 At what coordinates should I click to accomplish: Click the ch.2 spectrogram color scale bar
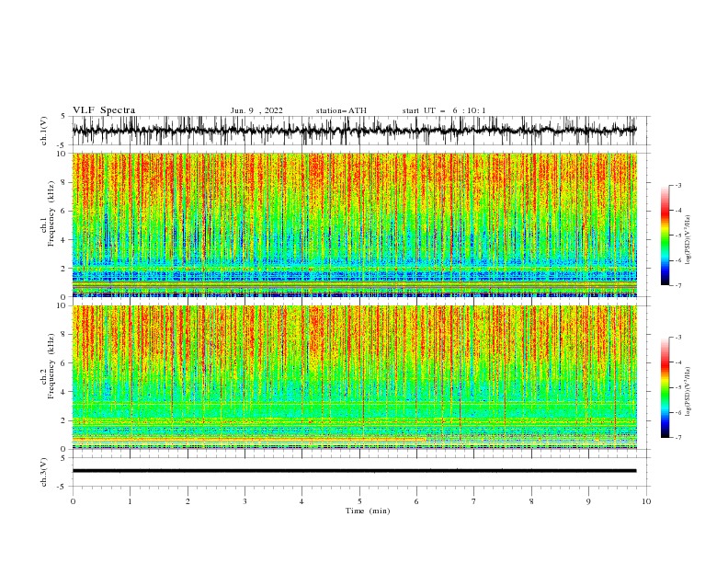click(x=665, y=387)
